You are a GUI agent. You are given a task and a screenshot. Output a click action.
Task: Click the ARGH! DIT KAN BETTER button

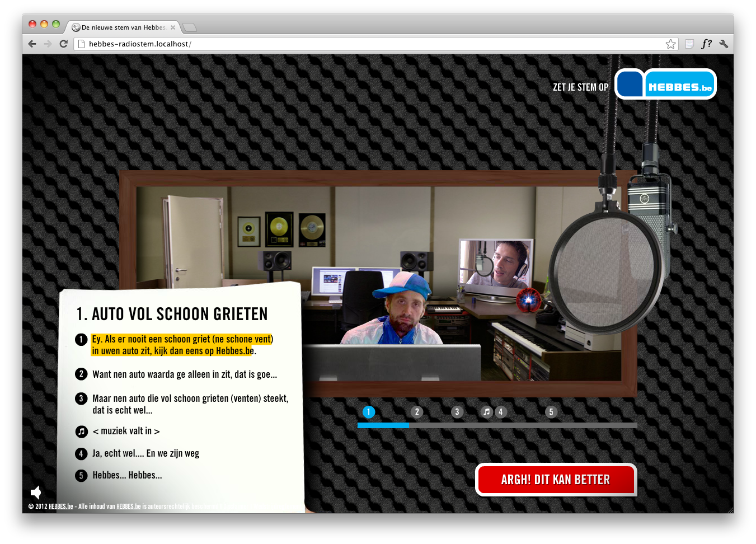(x=556, y=480)
